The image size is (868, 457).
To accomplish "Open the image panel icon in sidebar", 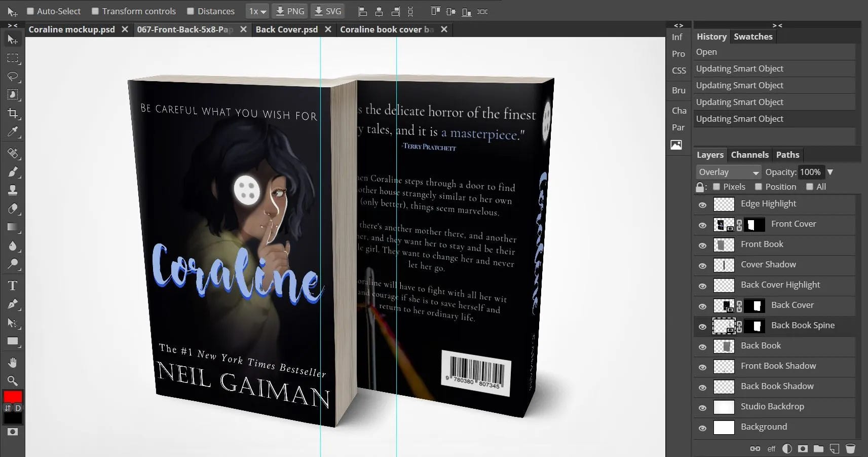I will [676, 145].
